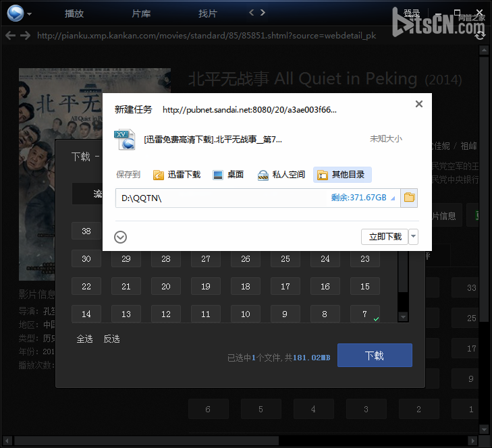Expand the 剩余:371.67GB path dropdown

tap(363, 198)
